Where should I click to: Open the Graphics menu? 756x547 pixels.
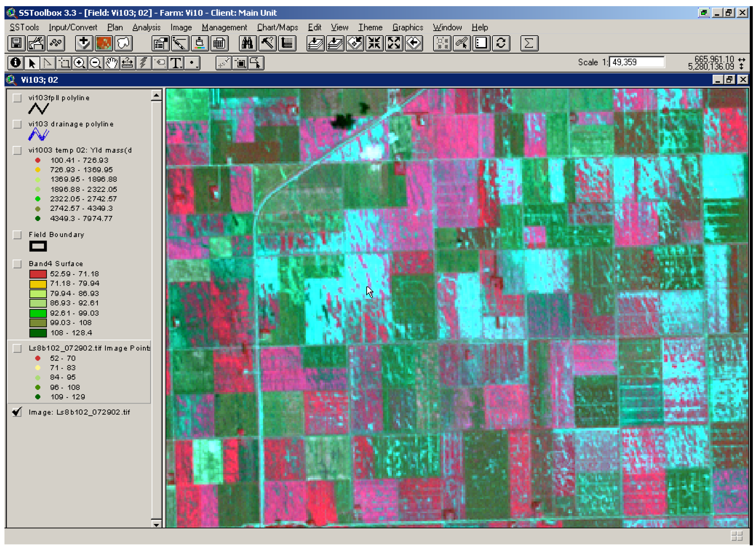click(408, 27)
